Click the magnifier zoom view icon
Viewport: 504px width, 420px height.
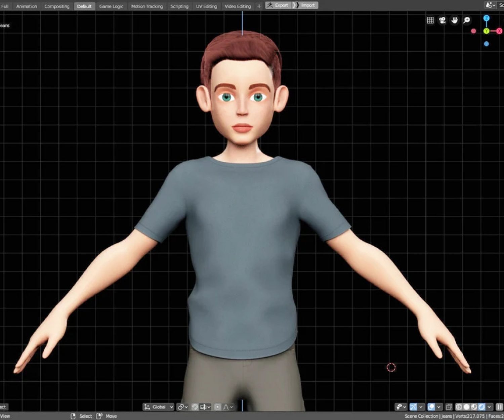pyautogui.click(x=467, y=20)
